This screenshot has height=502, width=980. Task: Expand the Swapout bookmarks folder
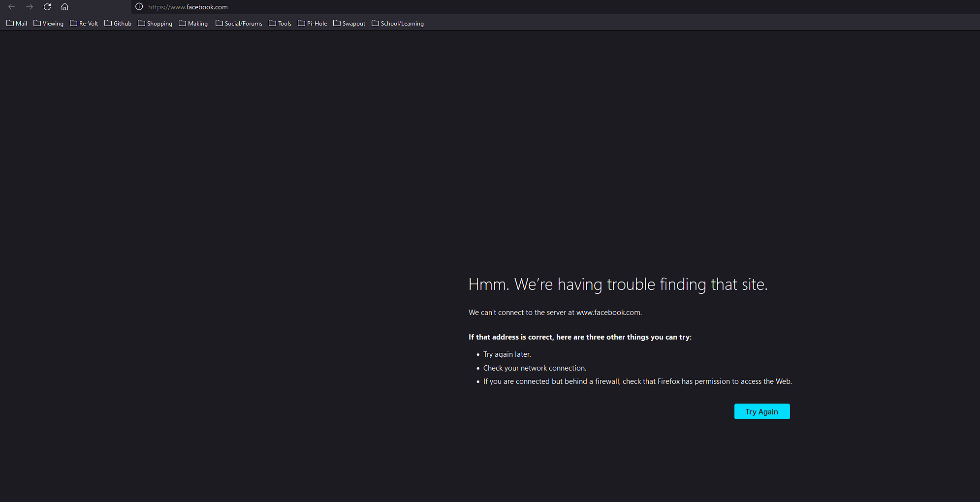click(x=349, y=23)
